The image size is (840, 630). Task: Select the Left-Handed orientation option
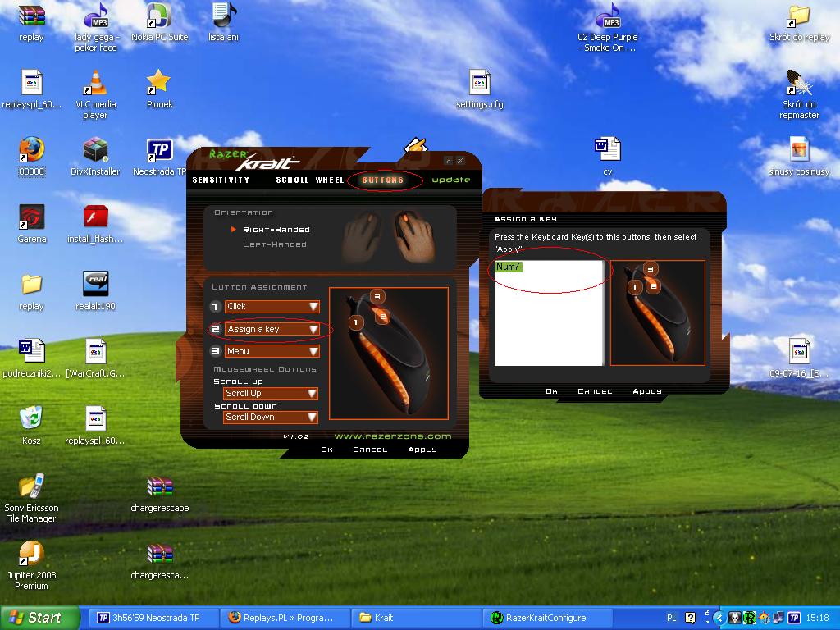pos(274,244)
